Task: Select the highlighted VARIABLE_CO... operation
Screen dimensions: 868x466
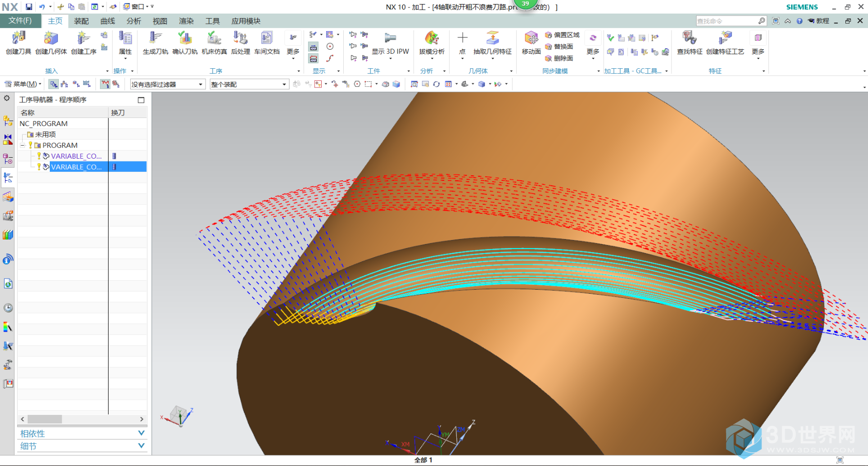Action: click(x=76, y=167)
